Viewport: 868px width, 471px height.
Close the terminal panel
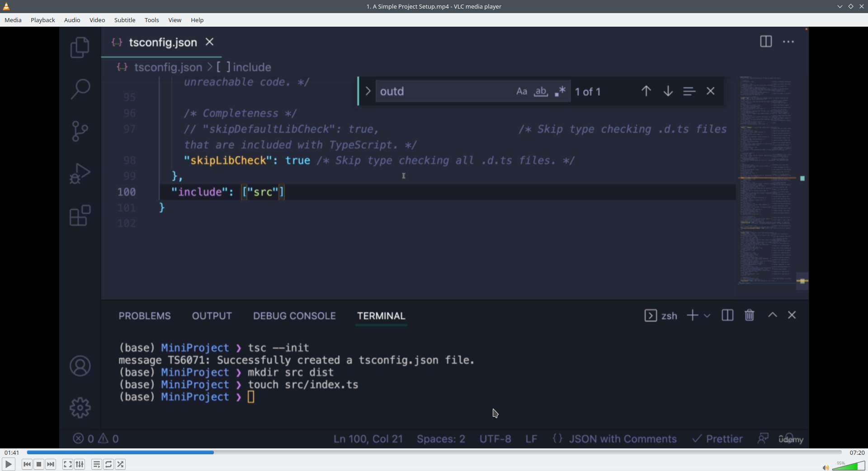[x=792, y=316]
